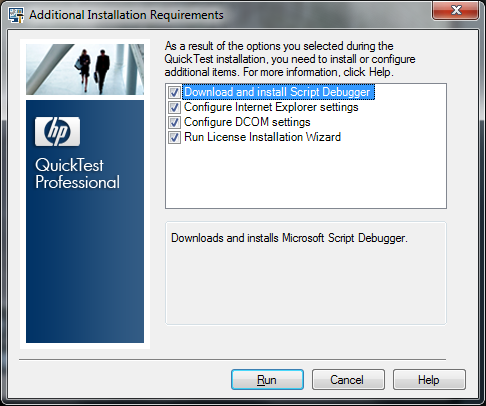Select Configure DCOM settings list item

click(247, 122)
